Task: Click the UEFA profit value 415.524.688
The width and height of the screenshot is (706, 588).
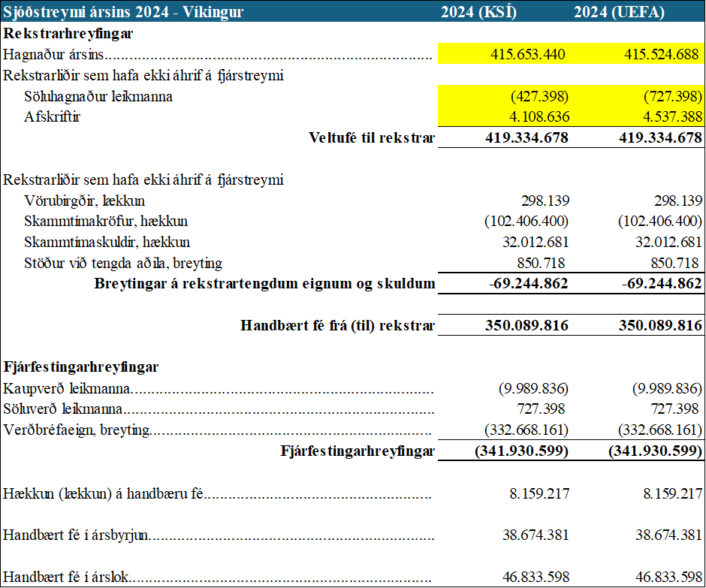Action: click(662, 55)
